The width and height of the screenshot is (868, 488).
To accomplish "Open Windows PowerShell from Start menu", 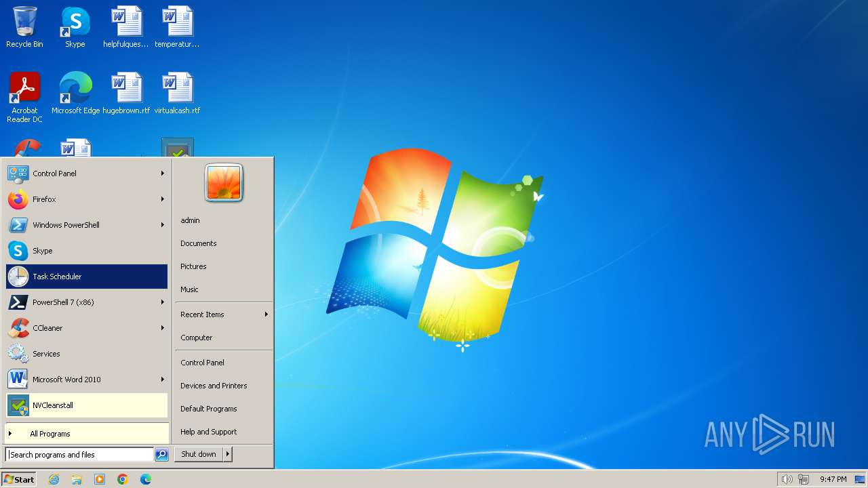I will click(x=87, y=225).
